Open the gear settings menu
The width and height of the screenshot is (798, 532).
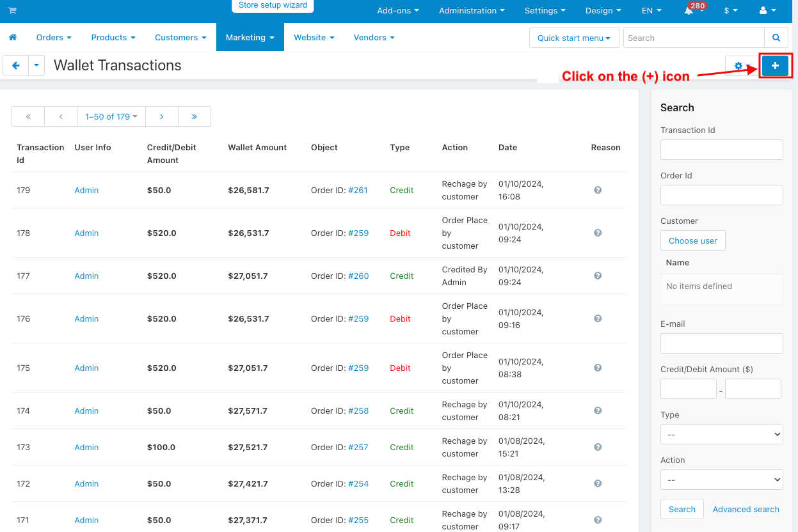pos(741,66)
